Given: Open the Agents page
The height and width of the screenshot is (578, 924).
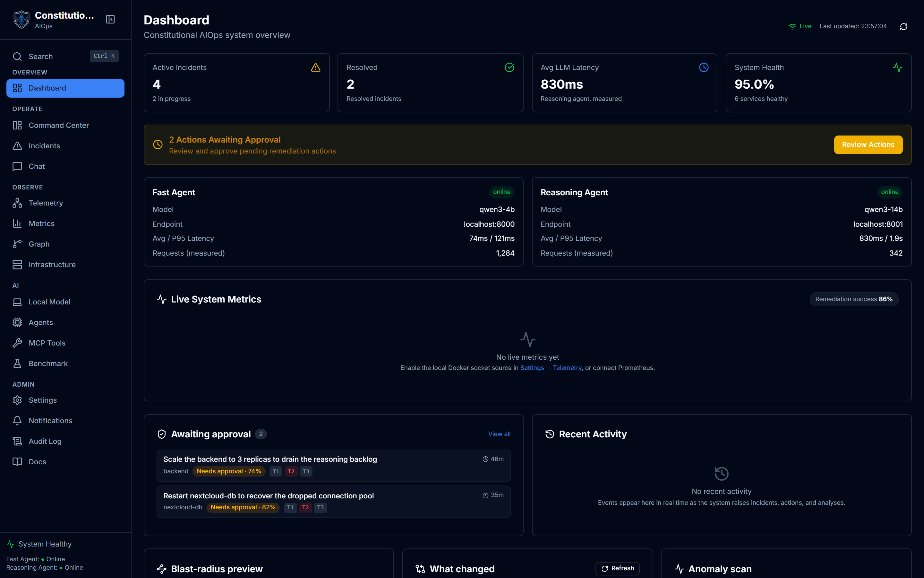Looking at the screenshot, I should tap(65, 323).
